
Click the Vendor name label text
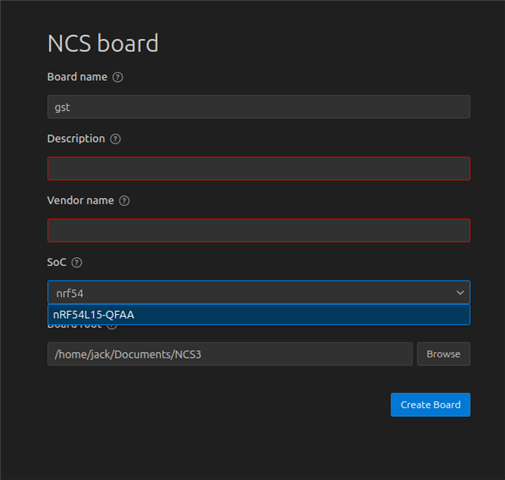coord(81,200)
